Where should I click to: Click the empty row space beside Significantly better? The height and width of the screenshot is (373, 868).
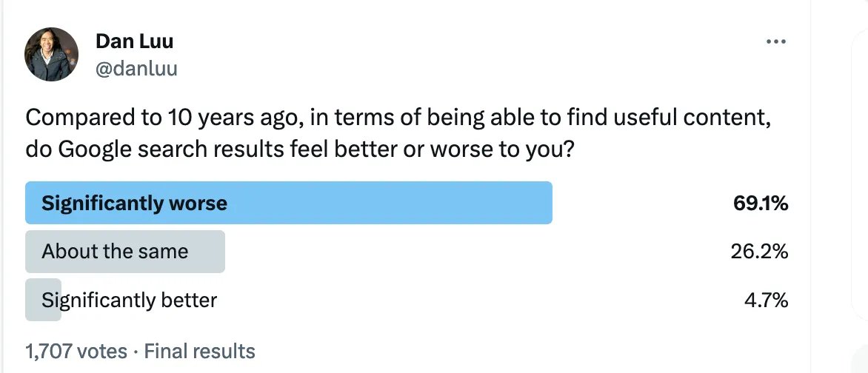click(x=474, y=300)
